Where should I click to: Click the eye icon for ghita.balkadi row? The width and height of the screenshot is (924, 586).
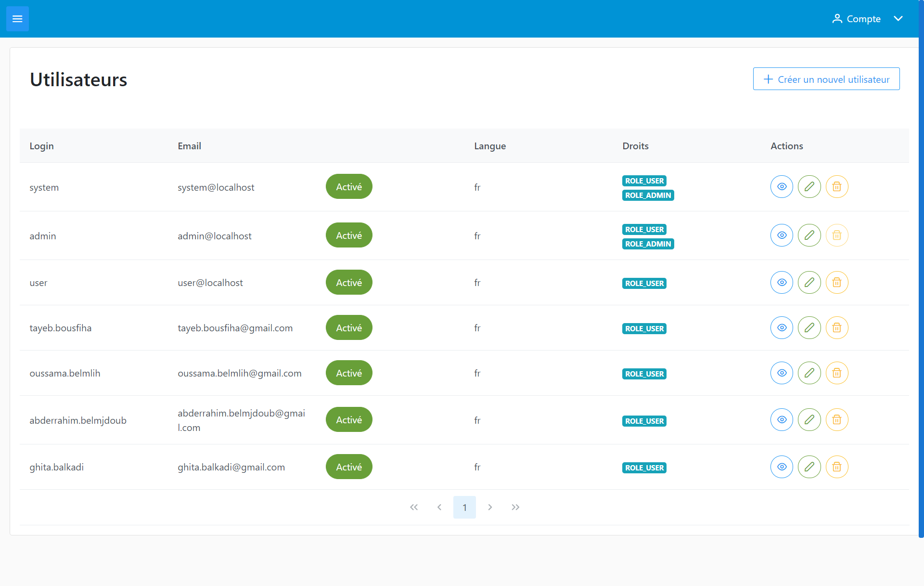click(x=781, y=467)
